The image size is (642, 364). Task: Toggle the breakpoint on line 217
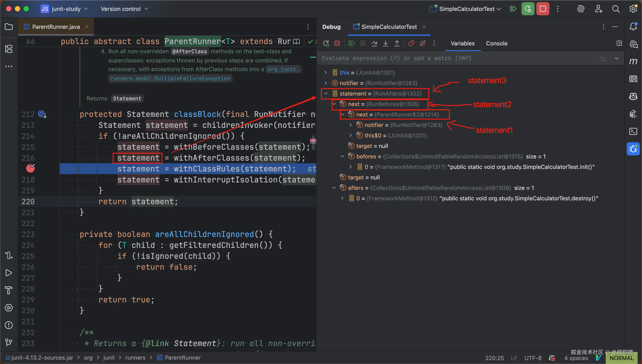point(31,168)
